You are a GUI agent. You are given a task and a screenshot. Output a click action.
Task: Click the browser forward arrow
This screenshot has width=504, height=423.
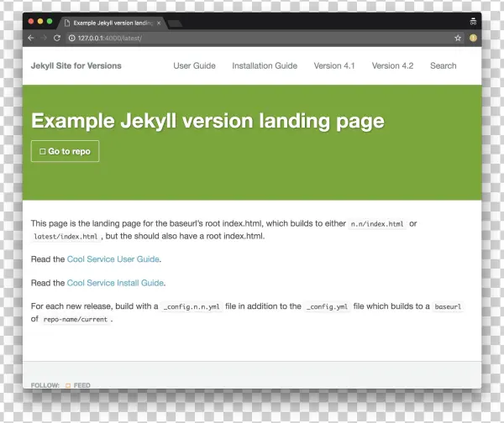click(x=44, y=38)
